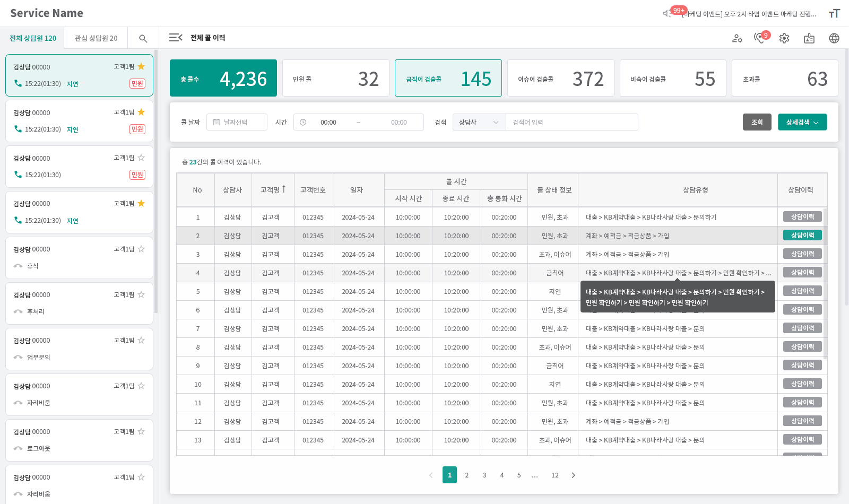Click the 조회 search button
849x504 pixels.
pyautogui.click(x=757, y=122)
